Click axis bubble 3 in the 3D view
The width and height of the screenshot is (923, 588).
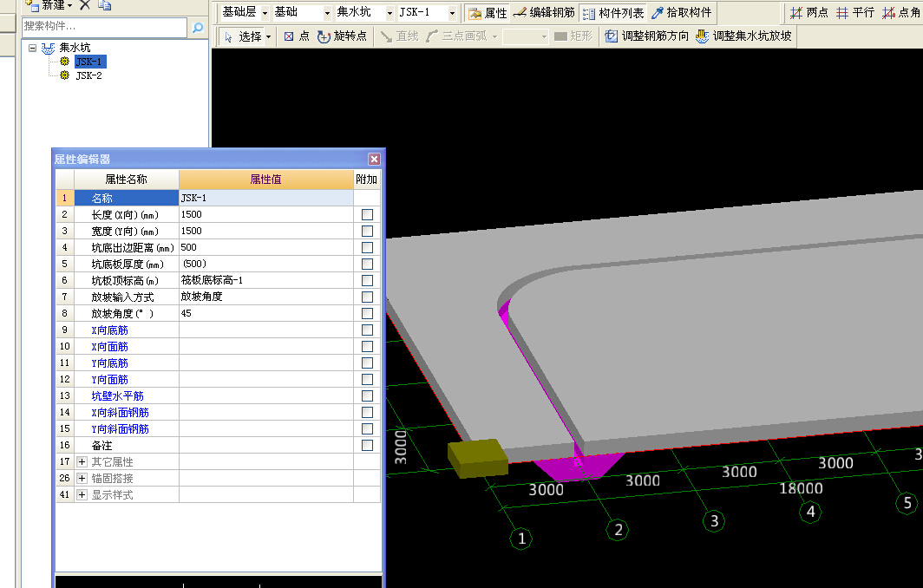[x=714, y=521]
